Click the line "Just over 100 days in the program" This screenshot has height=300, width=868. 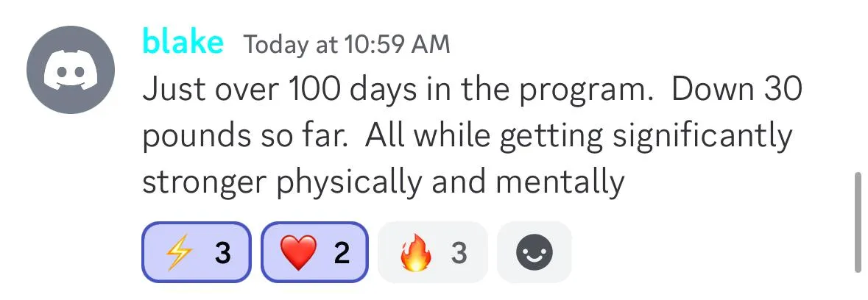click(394, 90)
